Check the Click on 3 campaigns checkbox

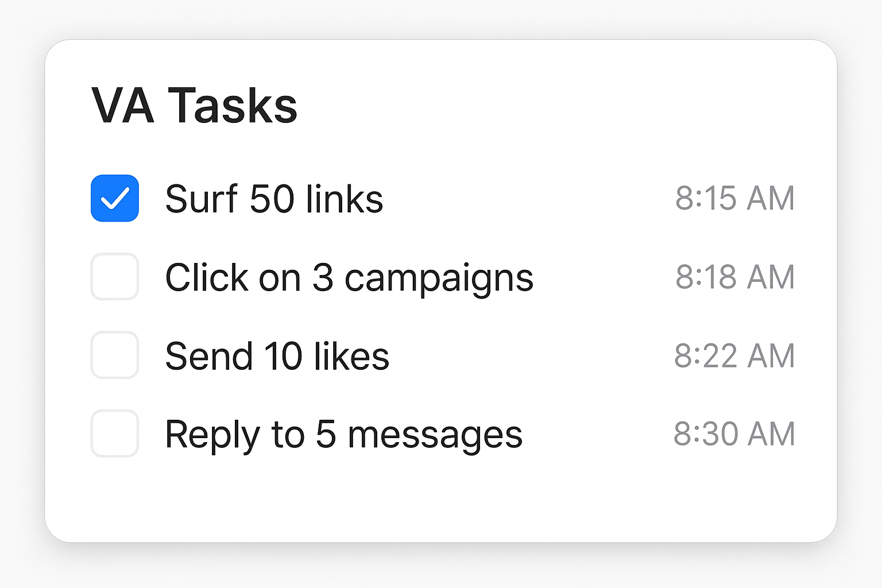click(115, 277)
